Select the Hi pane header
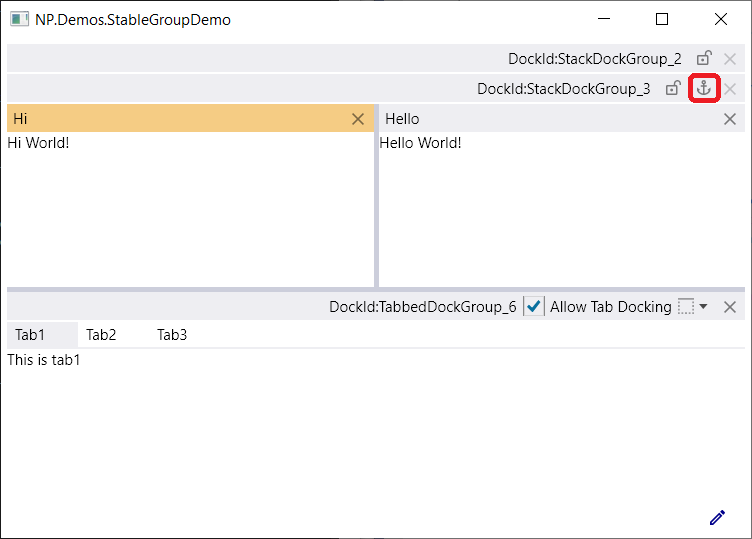Screen dimensions: 752x539 click(190, 118)
